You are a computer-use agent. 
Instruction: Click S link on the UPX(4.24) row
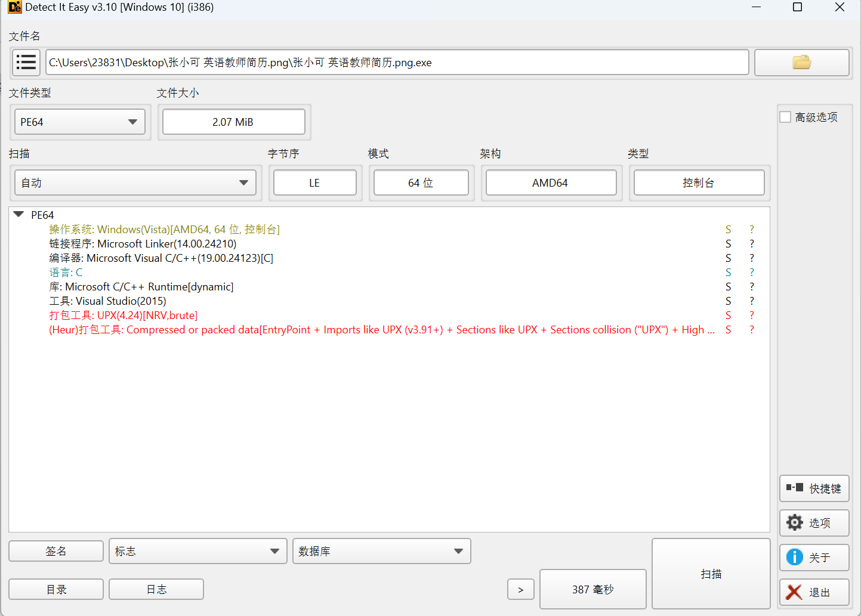pyautogui.click(x=728, y=315)
